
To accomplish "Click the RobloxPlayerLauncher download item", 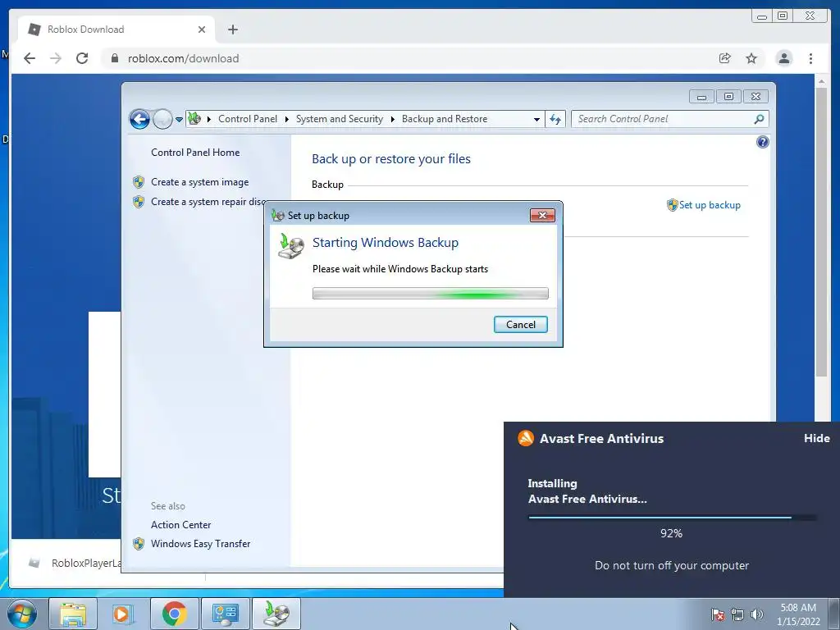I will coord(75,563).
